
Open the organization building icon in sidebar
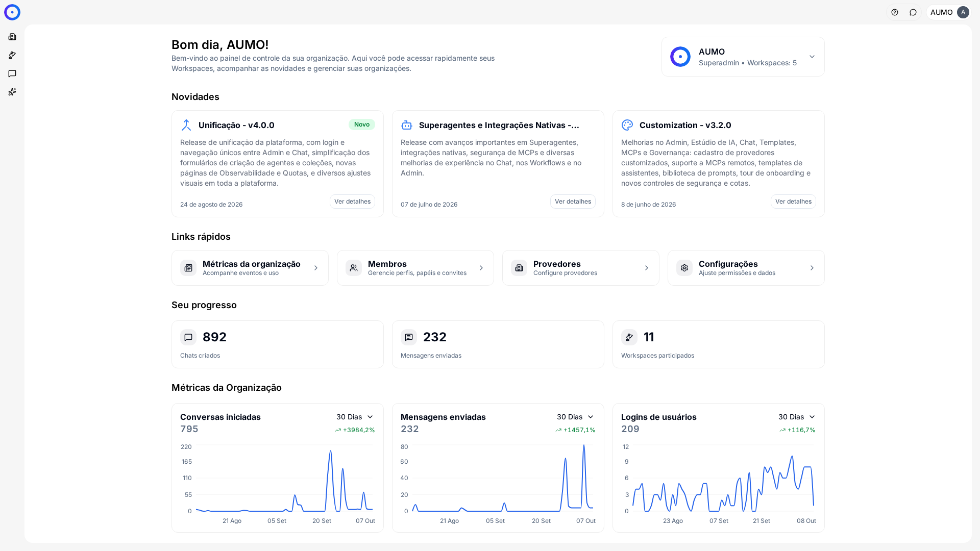(x=12, y=37)
